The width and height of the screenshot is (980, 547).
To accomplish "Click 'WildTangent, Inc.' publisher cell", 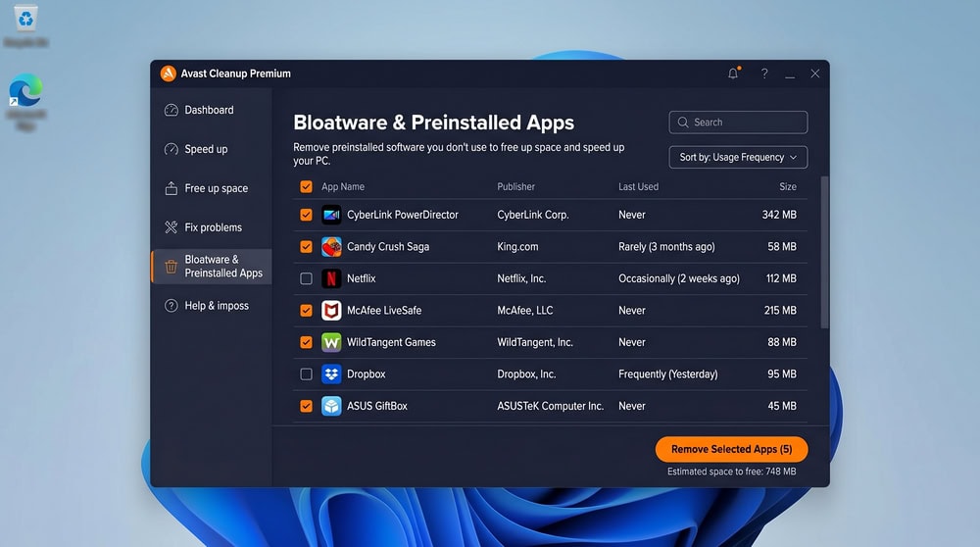I will [x=535, y=342].
